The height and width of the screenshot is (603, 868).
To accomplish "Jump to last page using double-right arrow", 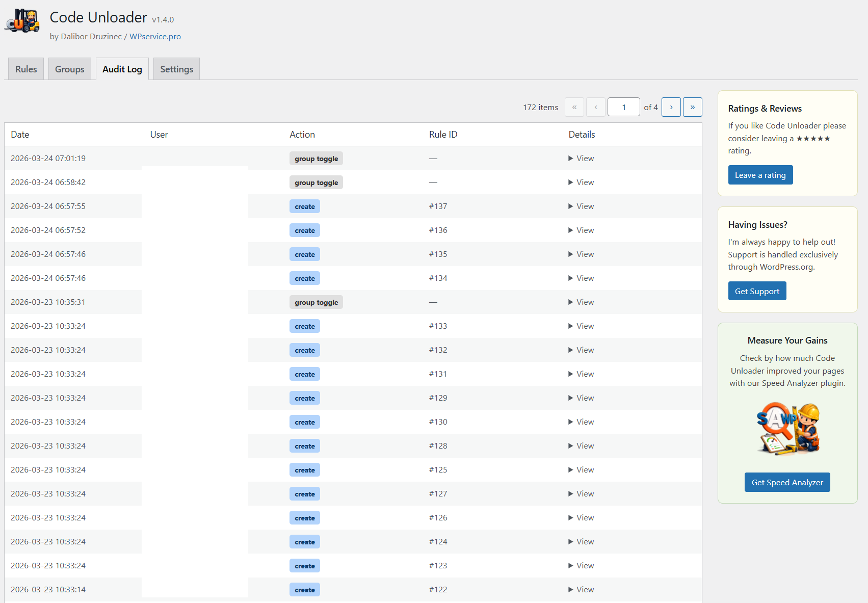I will [x=692, y=107].
